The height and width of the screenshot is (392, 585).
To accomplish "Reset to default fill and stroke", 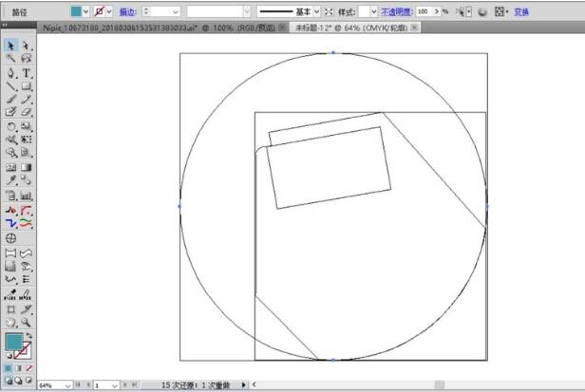I will (9, 355).
